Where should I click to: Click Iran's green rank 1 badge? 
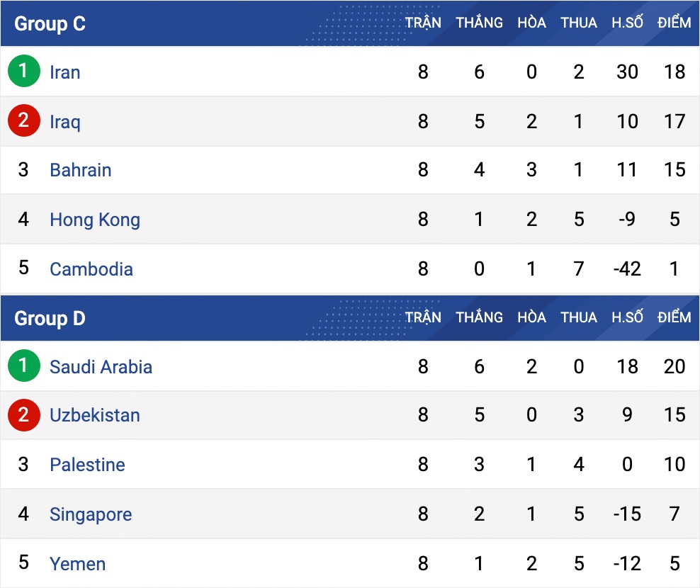[24, 72]
